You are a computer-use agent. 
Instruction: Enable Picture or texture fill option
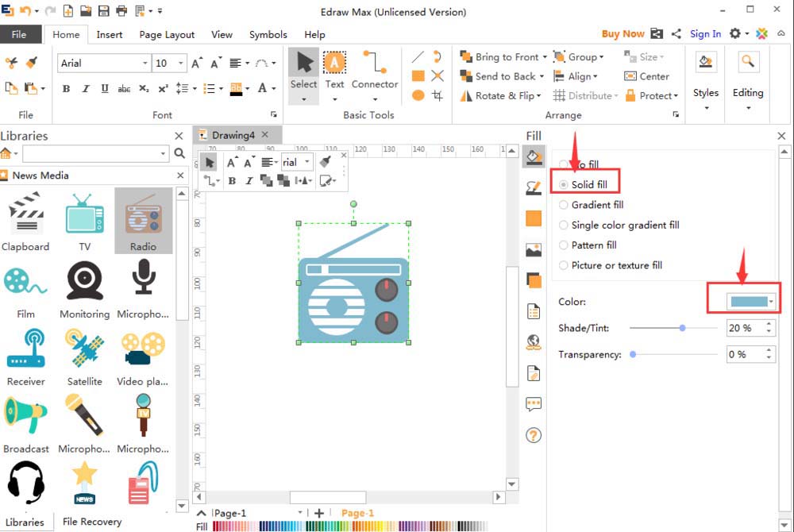(564, 265)
